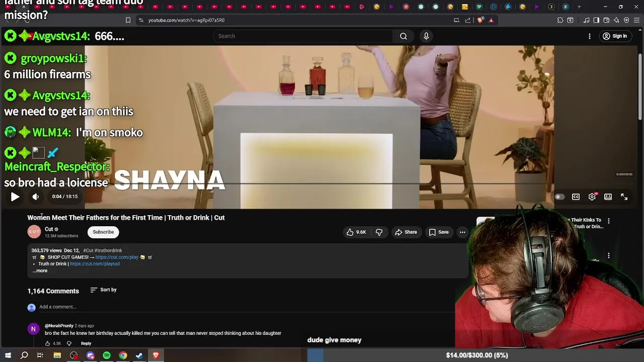Image resolution: width=644 pixels, height=362 pixels.
Task: Switch the player to theater mode
Action: pos(608,197)
